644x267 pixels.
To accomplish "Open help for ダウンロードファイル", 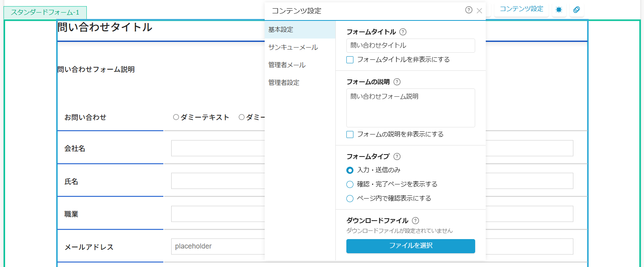I will [x=415, y=221].
